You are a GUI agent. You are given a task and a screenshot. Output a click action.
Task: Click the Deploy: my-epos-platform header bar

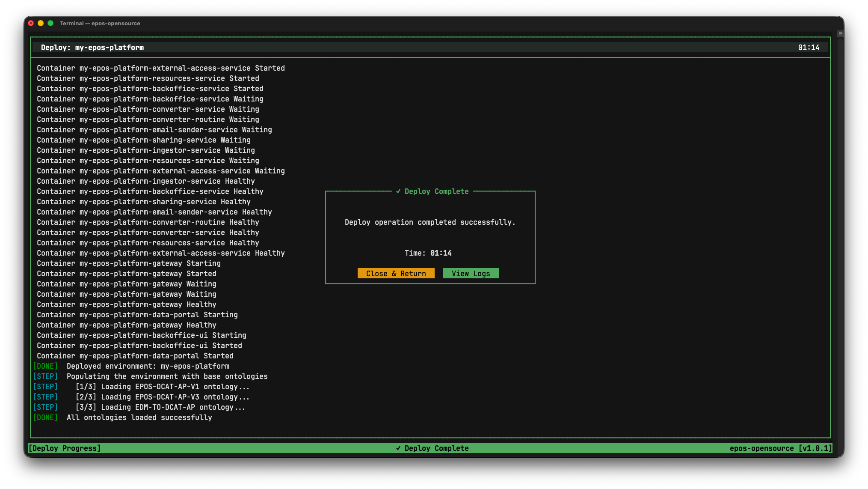click(92, 48)
